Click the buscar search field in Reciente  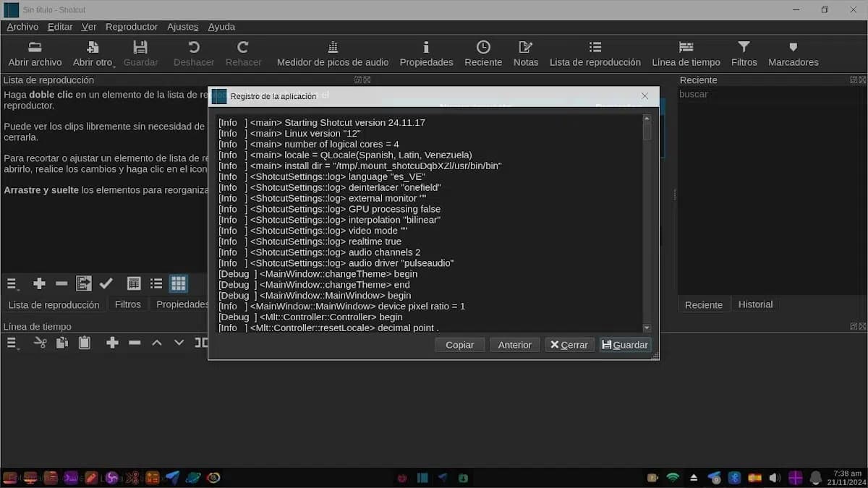(770, 94)
